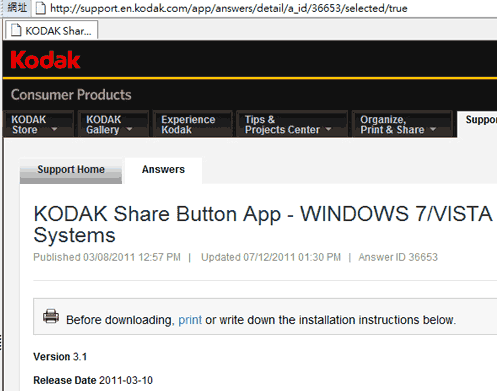Select Organize, Print & Share menu
Viewport: 497px width, 391px height.
[402, 124]
